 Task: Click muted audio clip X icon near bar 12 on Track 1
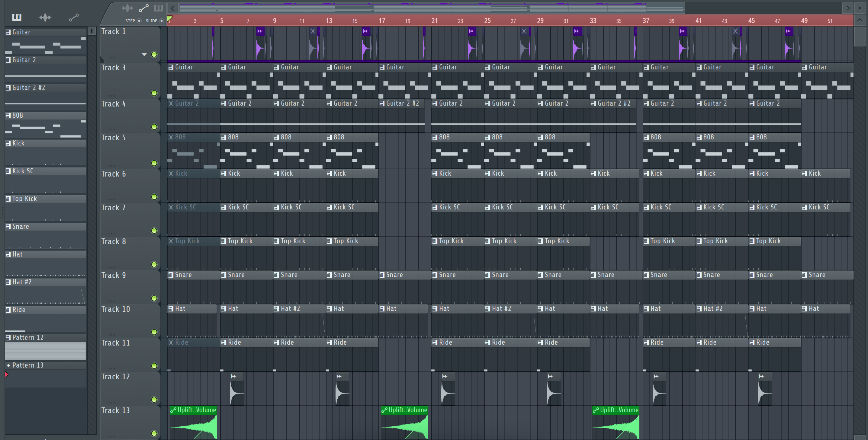(x=313, y=31)
